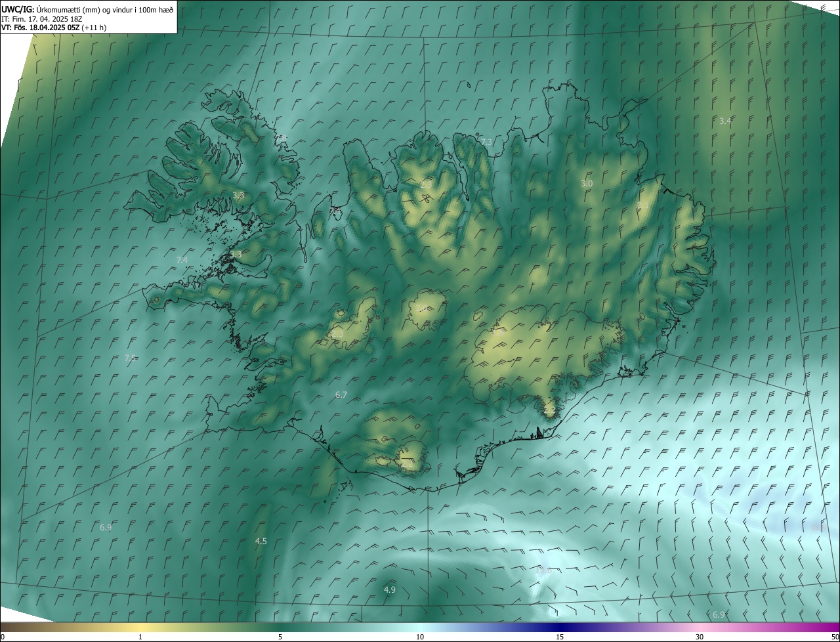840x642 pixels.
Task: Click the 15 tick label on the color scale
Action: (560, 637)
